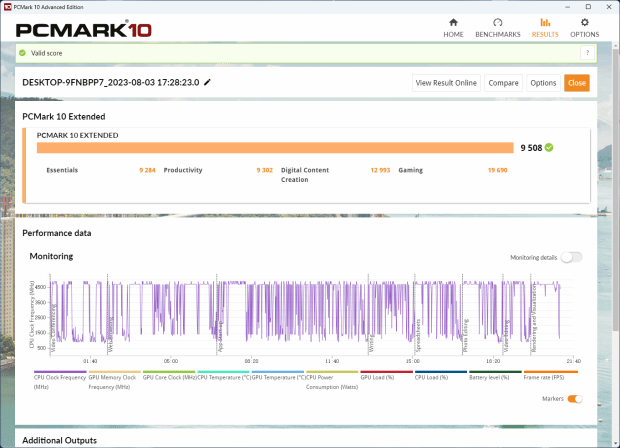Screen dimensions: 620x448
Task: Enable the Monitoring details toggle
Action: pyautogui.click(x=571, y=257)
